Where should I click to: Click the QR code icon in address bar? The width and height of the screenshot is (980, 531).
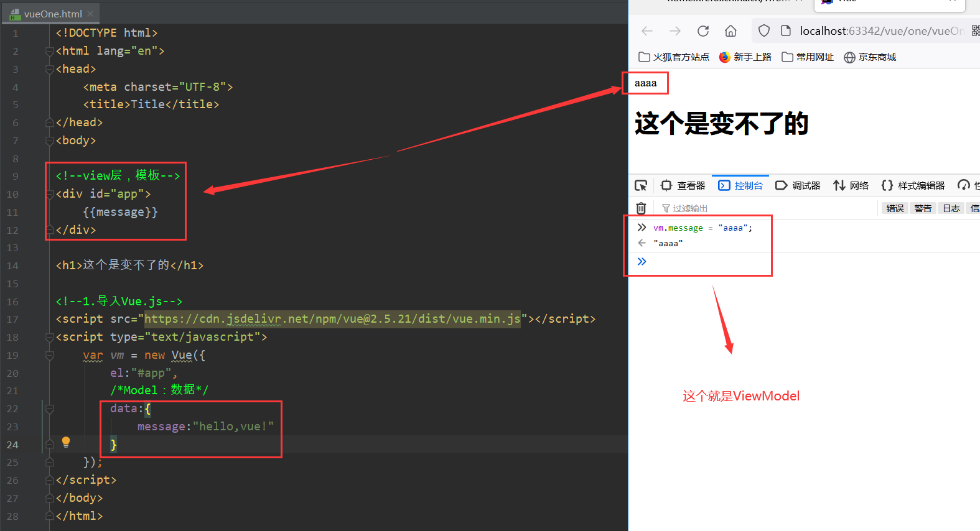tap(976, 30)
